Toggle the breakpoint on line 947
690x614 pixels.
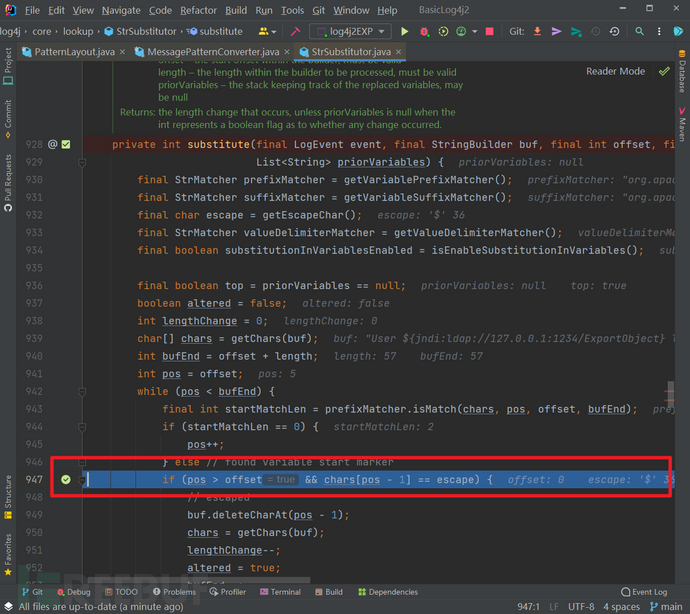(66, 480)
